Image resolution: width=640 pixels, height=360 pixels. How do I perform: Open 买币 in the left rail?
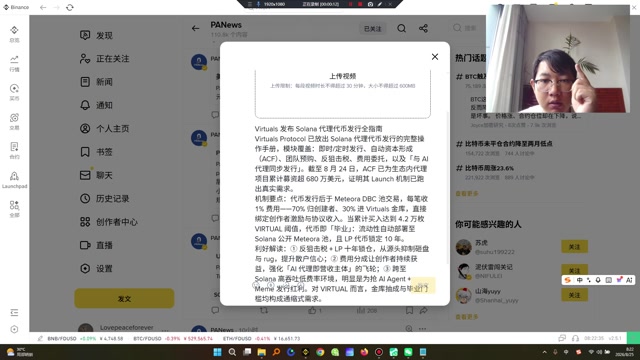tap(14, 92)
